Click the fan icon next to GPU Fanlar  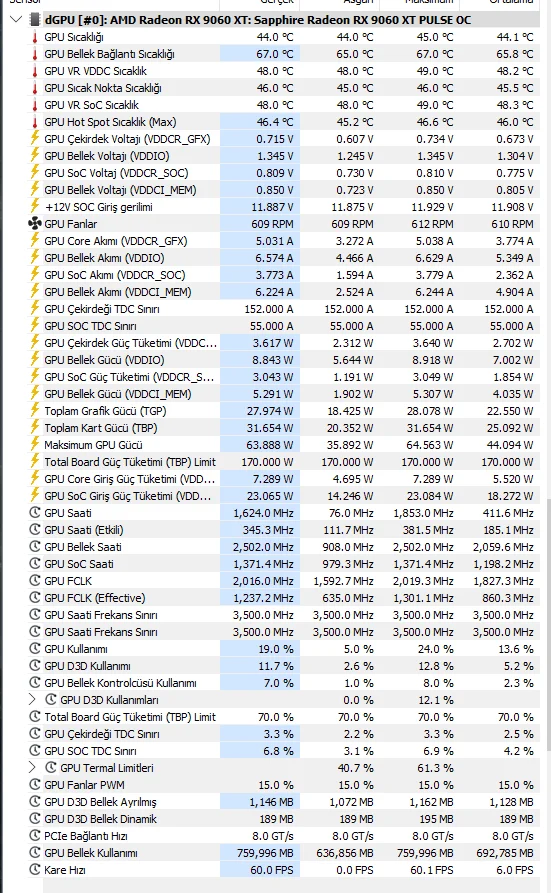point(35,224)
